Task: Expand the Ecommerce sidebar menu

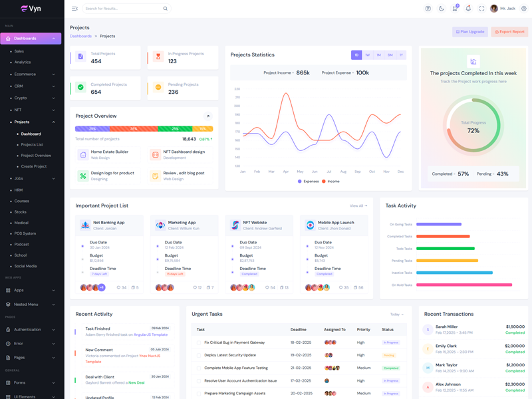Action: pyautogui.click(x=31, y=74)
